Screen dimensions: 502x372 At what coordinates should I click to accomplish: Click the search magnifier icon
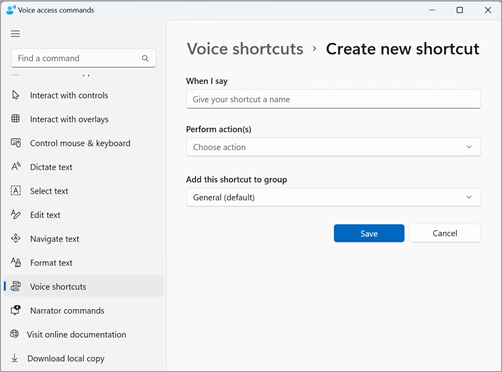145,58
